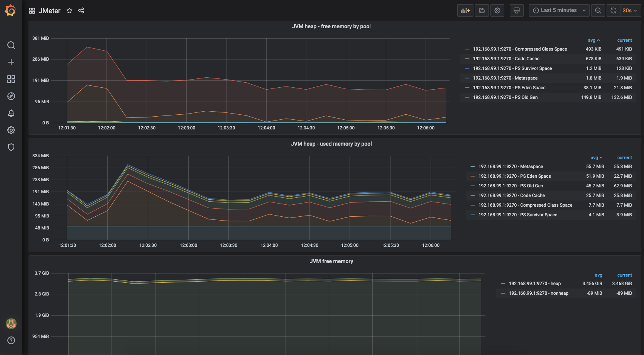This screenshot has height=355, width=644.
Task: Click the Code Cache color swatch in free memory legend
Action: tap(467, 59)
